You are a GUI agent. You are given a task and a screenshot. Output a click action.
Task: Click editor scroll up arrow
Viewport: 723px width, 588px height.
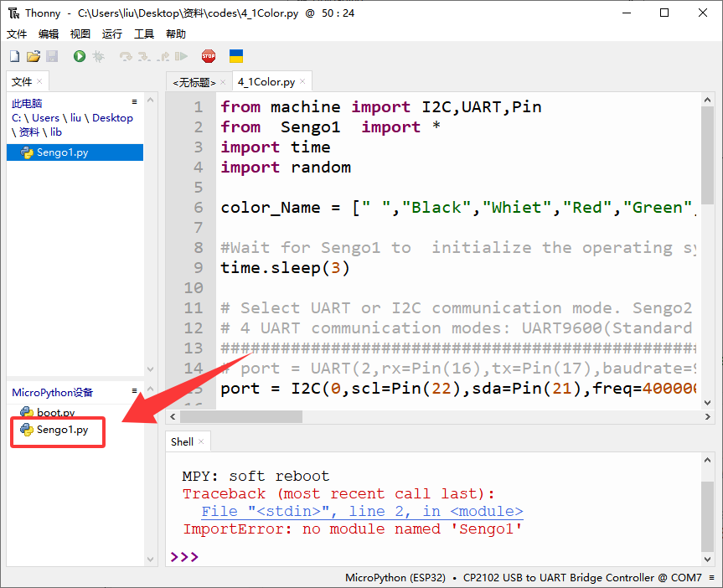point(707,100)
